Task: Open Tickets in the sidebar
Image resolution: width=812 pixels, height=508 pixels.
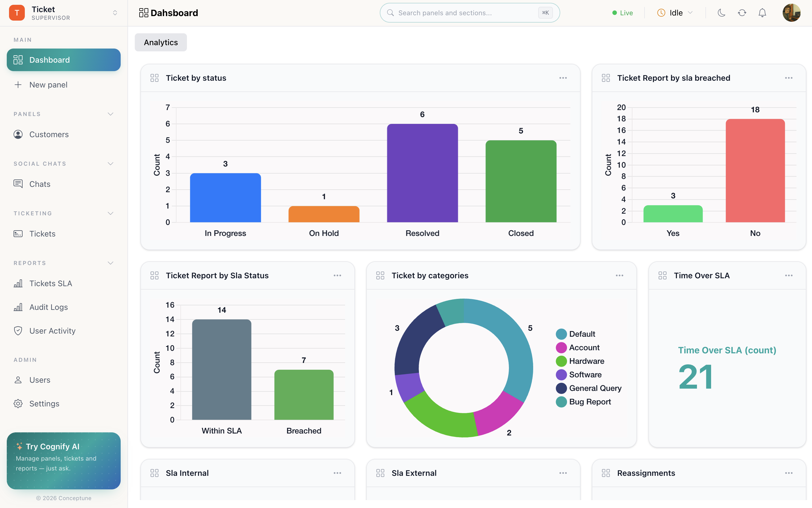Action: (x=64, y=234)
